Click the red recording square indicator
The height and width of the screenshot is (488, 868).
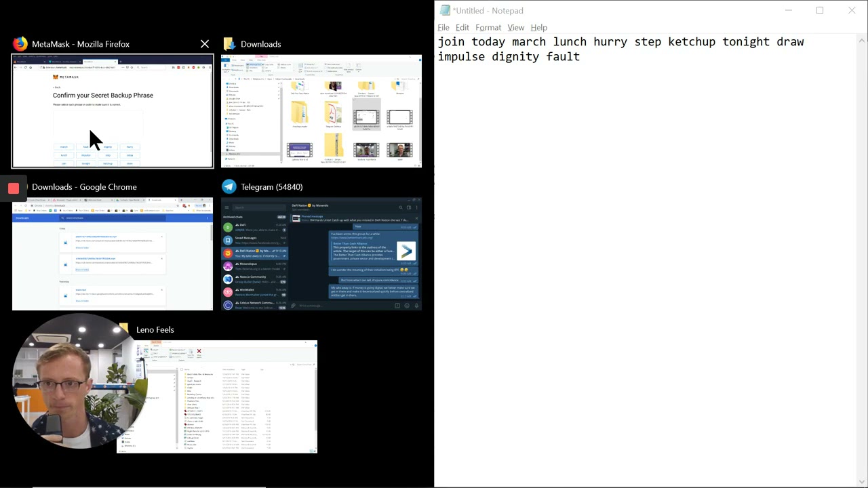[x=14, y=188]
